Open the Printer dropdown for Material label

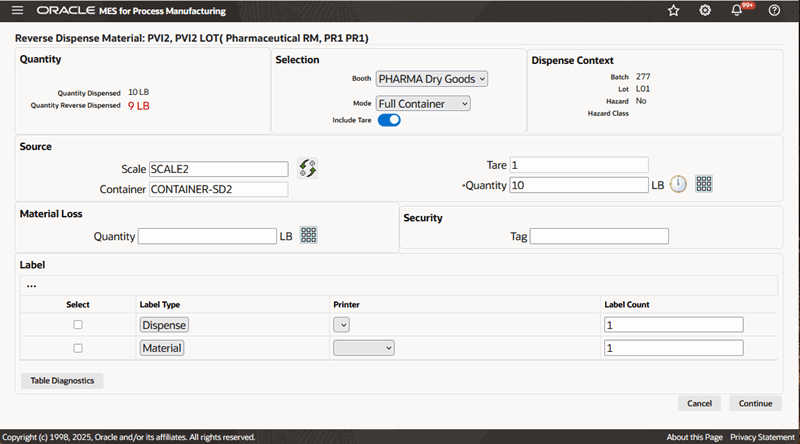click(x=364, y=348)
